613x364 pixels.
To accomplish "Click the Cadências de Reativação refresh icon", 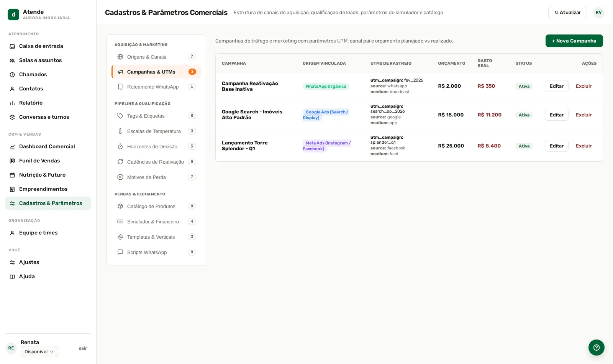I will tap(120, 162).
